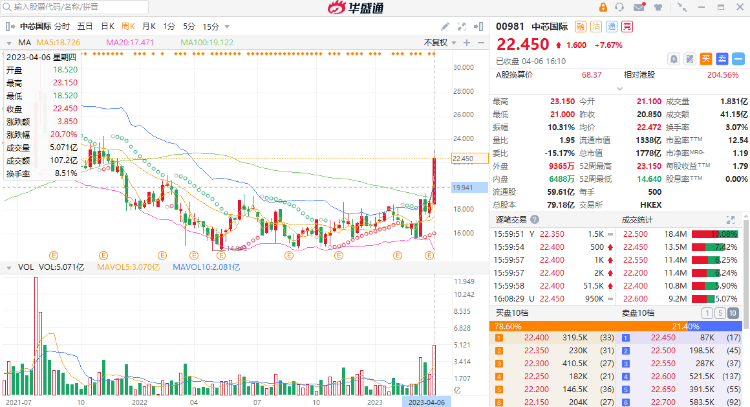This screenshot has height=407, width=750.
Task: Click the 16:08:29 trade row
Action: (x=553, y=299)
